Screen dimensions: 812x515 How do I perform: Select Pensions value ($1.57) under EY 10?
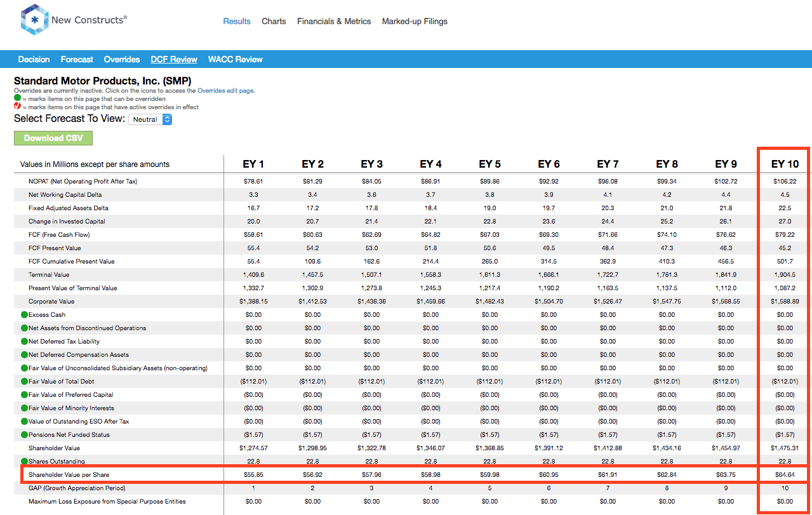[x=785, y=435]
